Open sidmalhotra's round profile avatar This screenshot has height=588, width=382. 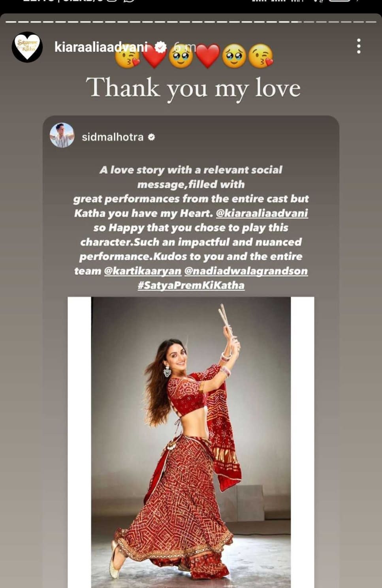pyautogui.click(x=62, y=135)
